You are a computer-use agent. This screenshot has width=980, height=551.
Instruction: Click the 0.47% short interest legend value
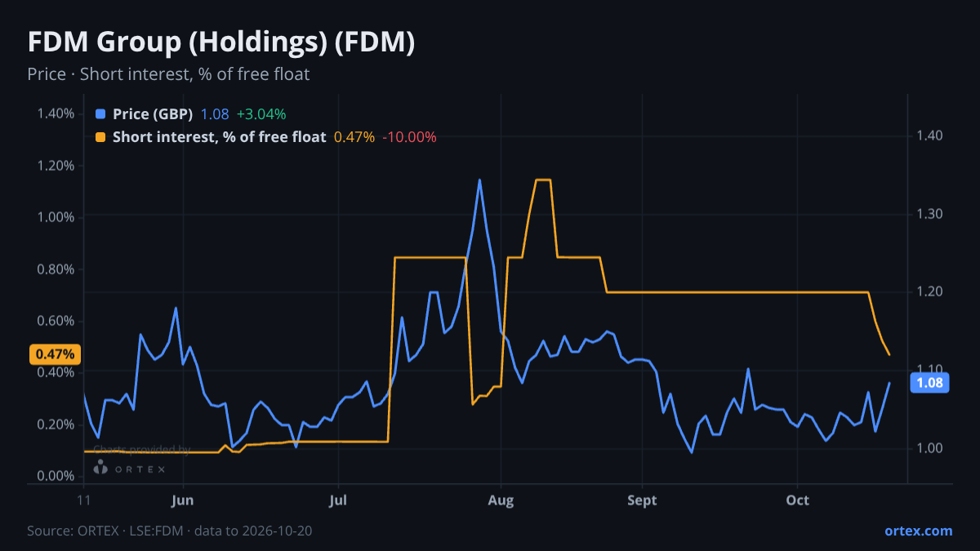[x=354, y=136]
